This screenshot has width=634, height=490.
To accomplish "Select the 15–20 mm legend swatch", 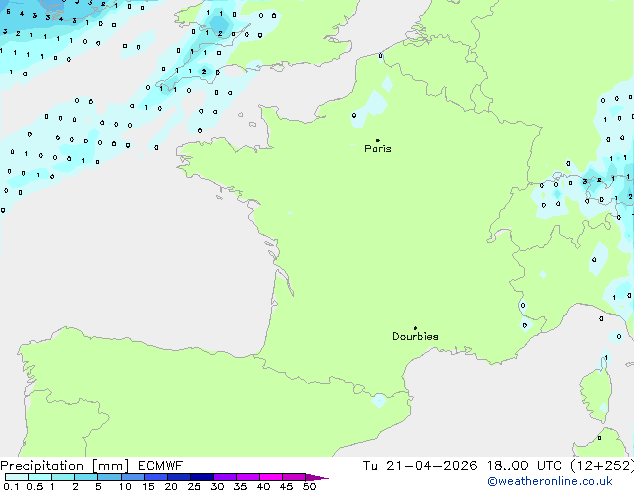I will tap(156, 477).
